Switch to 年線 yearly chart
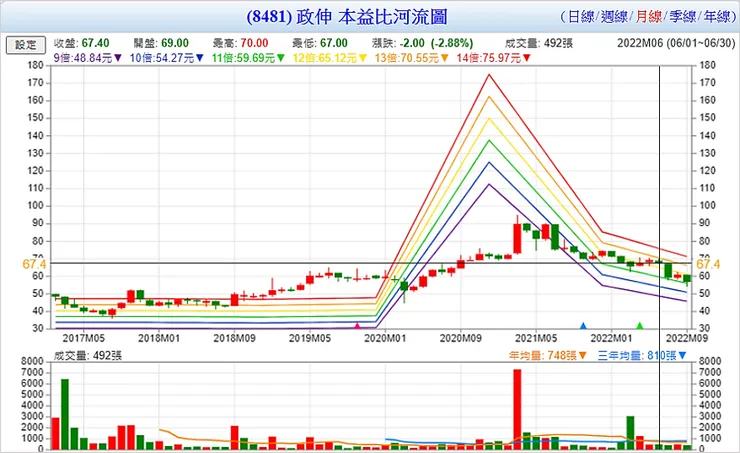 (717, 17)
